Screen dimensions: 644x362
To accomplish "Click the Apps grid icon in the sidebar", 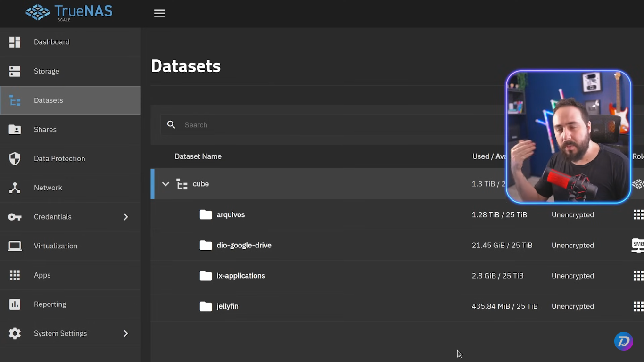I will coord(15,275).
